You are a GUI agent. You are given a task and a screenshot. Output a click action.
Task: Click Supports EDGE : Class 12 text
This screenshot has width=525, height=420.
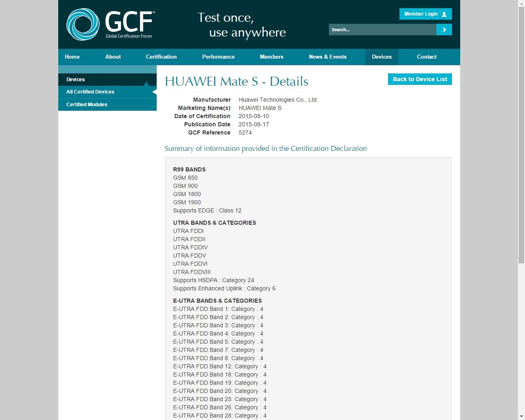(x=207, y=210)
